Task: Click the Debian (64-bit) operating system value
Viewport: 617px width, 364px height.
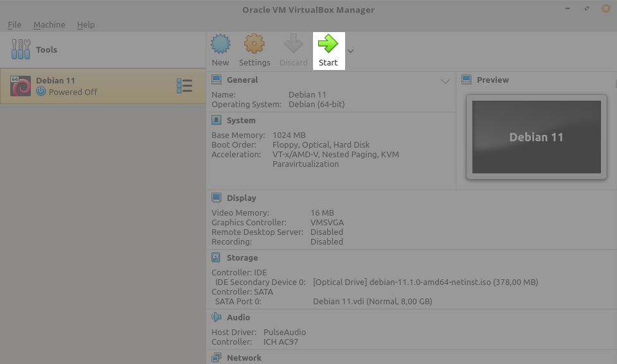Action: click(316, 105)
